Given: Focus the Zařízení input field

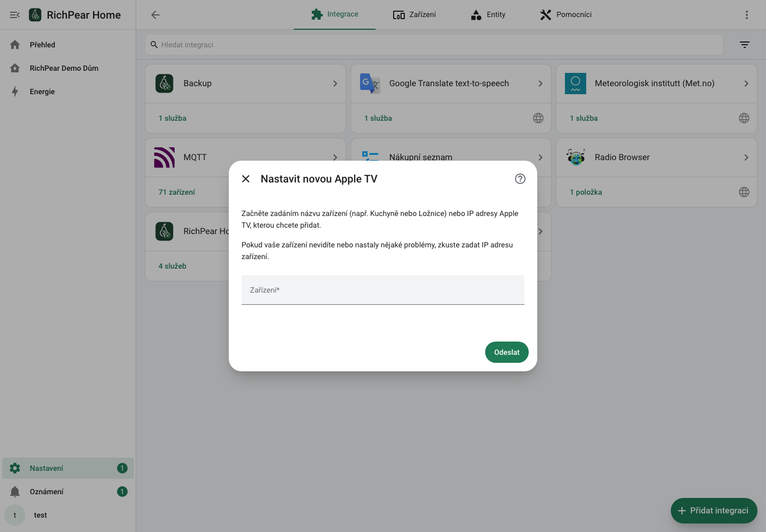Looking at the screenshot, I should (x=383, y=290).
